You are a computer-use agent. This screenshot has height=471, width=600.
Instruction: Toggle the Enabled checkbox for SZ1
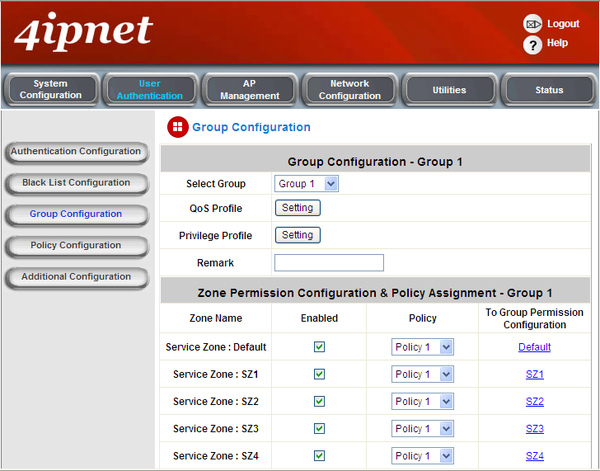click(319, 374)
